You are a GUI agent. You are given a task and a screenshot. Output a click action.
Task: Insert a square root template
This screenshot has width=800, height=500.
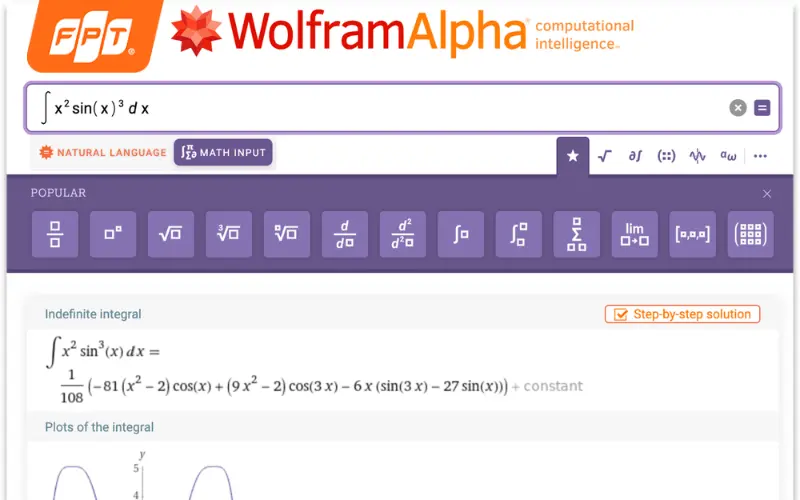(171, 234)
